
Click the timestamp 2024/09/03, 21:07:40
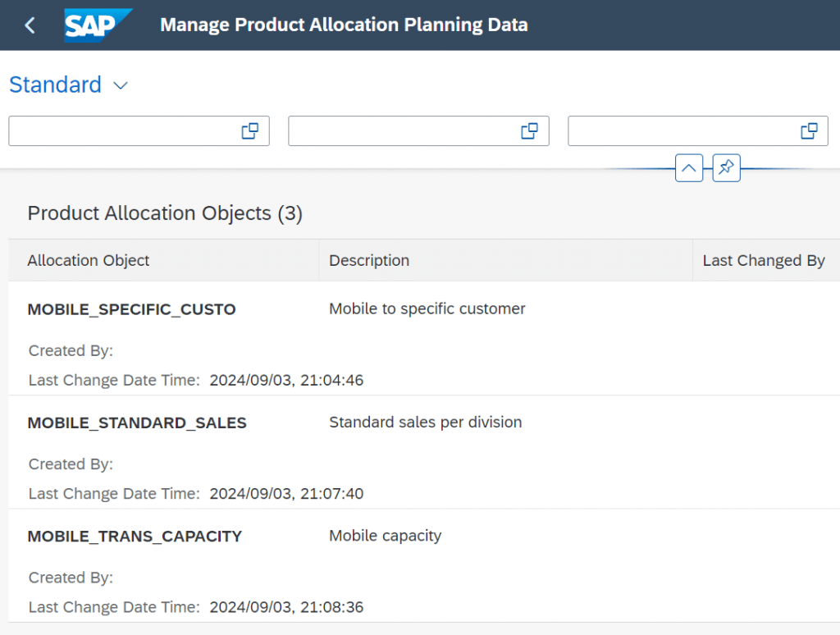click(286, 494)
